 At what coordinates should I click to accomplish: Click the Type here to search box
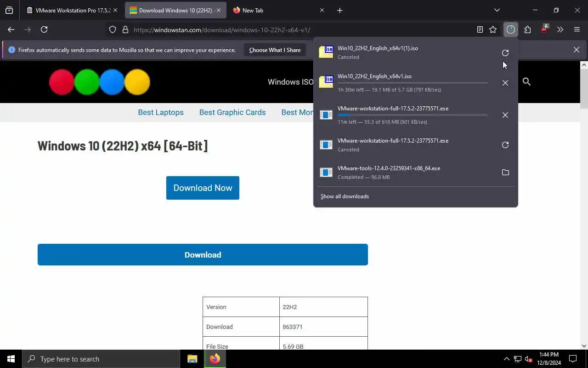101,359
